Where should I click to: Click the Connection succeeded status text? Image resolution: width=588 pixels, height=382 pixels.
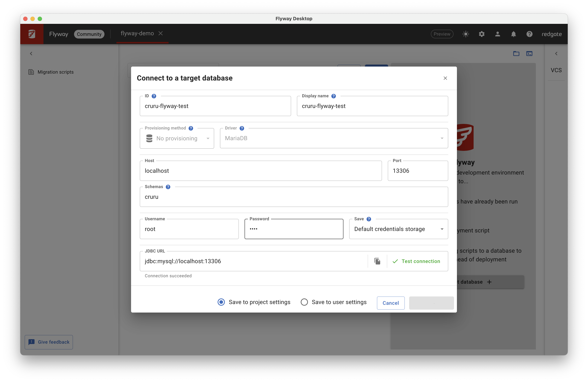coord(168,276)
